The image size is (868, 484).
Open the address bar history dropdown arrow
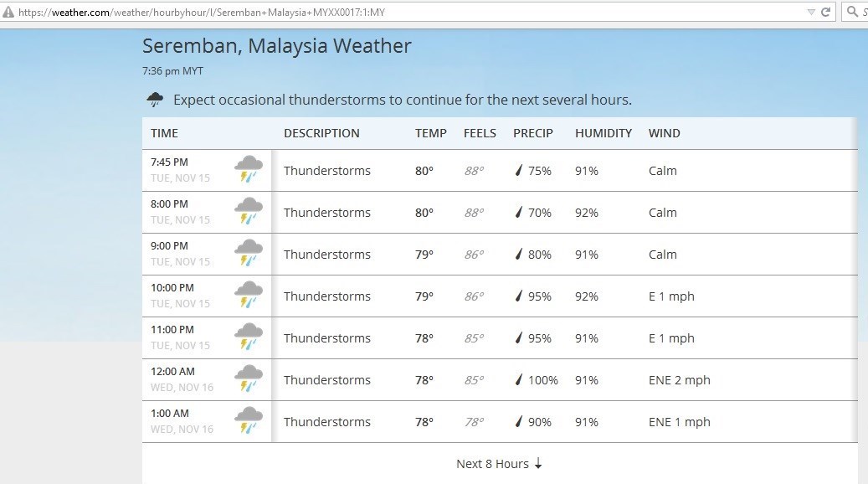pos(810,13)
